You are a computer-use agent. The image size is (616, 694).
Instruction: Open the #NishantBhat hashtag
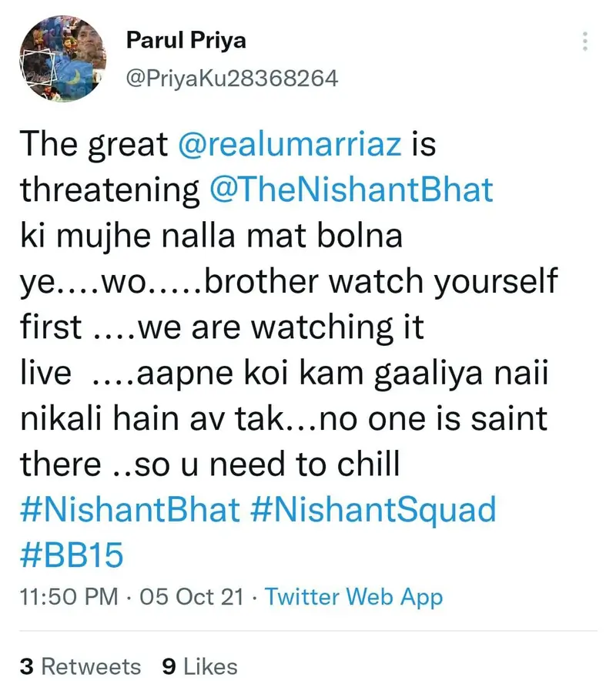pos(126,511)
